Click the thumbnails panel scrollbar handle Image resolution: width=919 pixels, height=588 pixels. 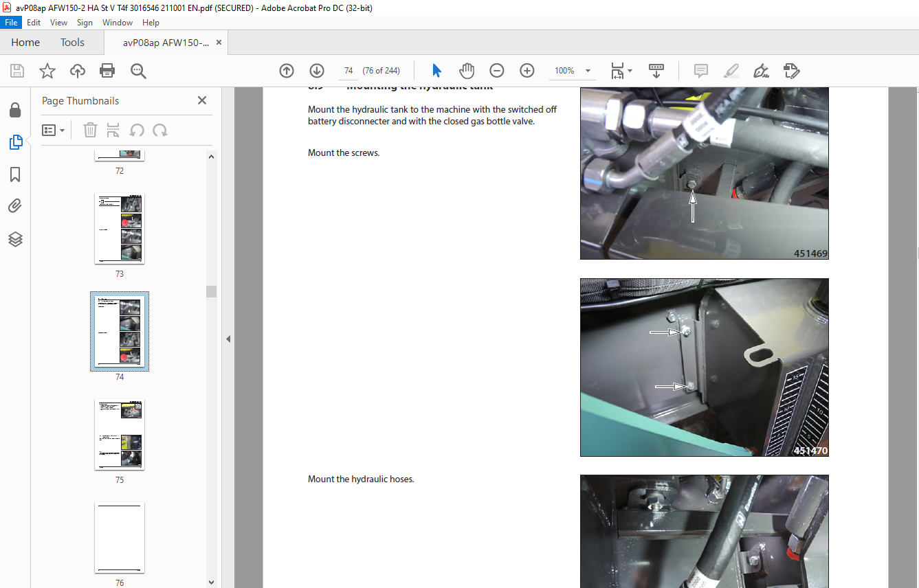[x=212, y=291]
